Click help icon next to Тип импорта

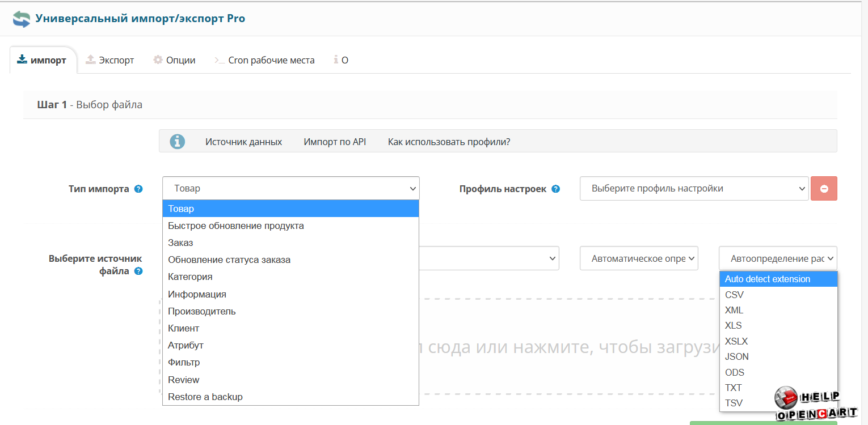click(138, 189)
